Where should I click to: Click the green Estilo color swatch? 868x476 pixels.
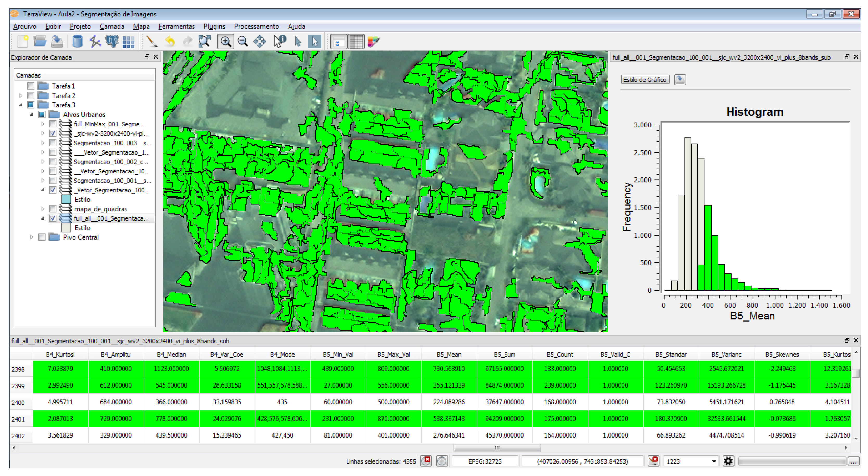tap(66, 200)
